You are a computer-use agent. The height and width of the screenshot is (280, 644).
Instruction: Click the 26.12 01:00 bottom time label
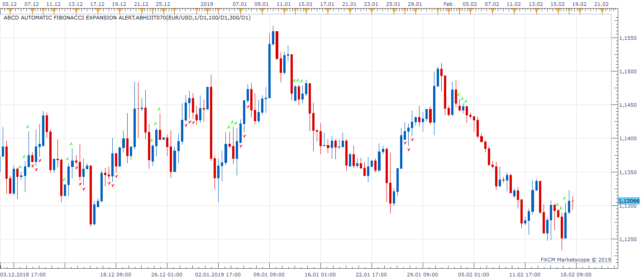(x=167, y=275)
